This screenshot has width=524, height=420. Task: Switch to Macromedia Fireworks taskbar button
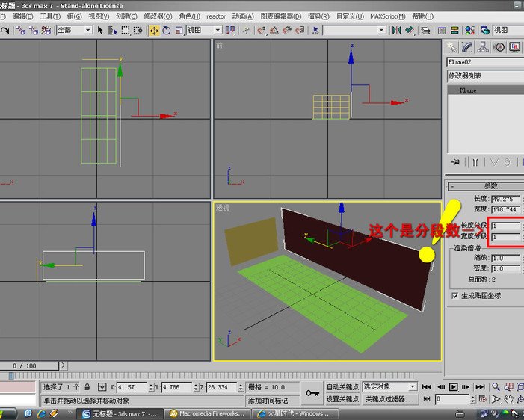[208, 414]
